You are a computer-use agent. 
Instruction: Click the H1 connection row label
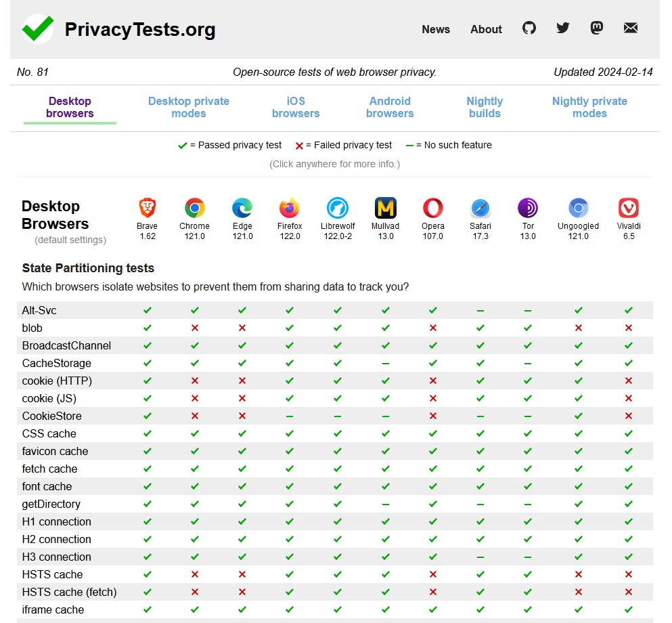(57, 522)
